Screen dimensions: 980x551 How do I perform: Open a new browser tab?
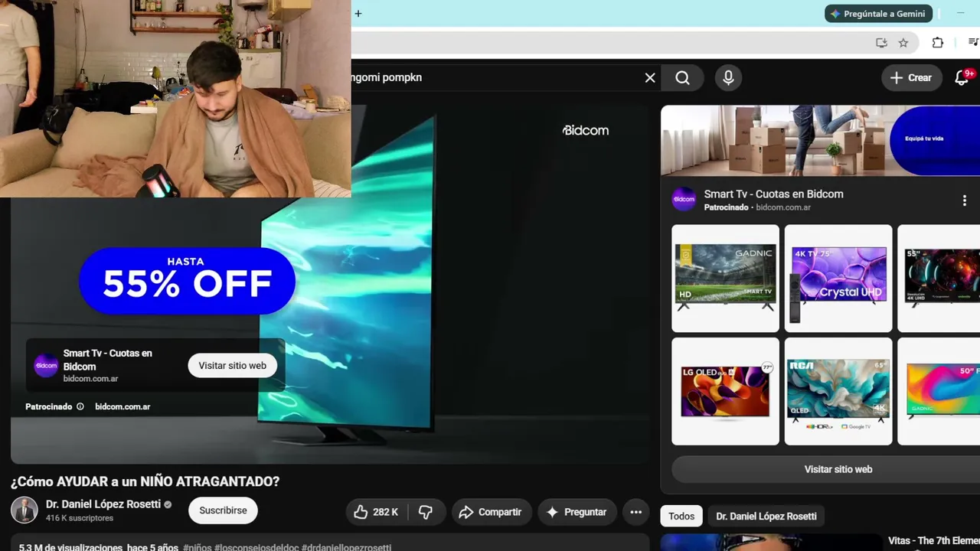coord(358,13)
